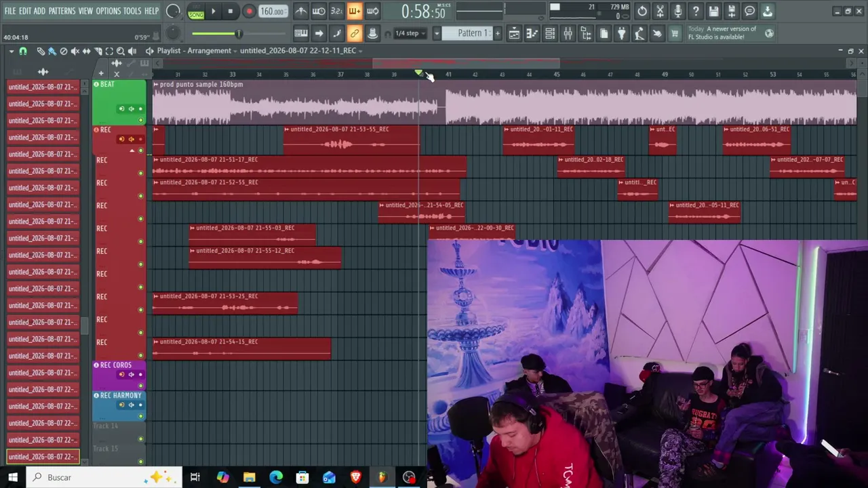Toggle wait for input before recording
The height and width of the screenshot is (488, 868).
click(x=319, y=12)
